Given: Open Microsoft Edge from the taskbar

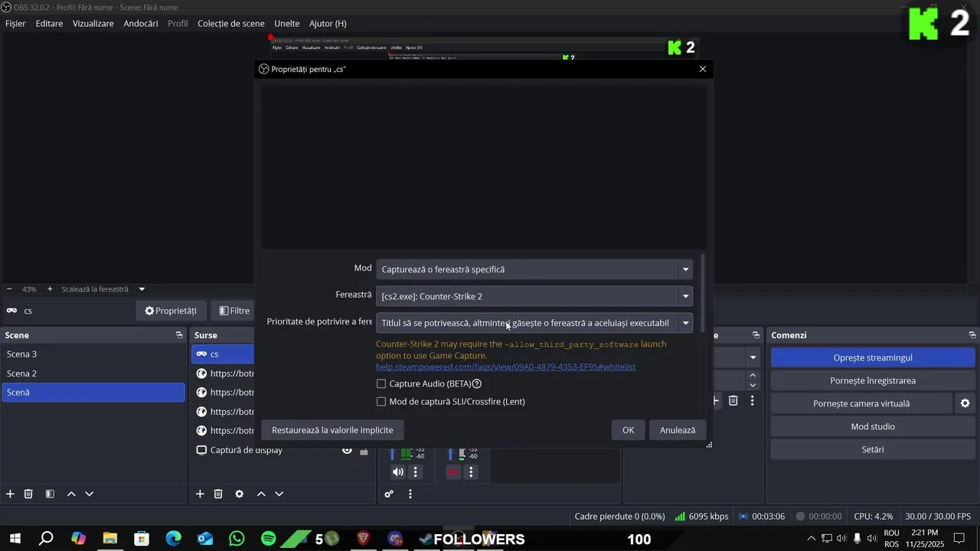Looking at the screenshot, I should pyautogui.click(x=173, y=539).
